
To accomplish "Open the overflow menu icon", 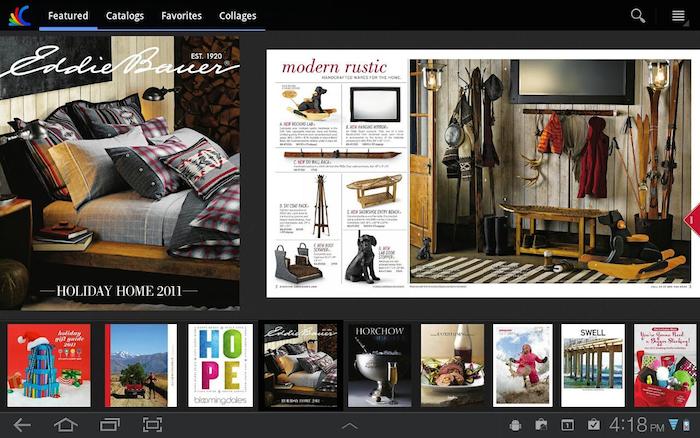I will pyautogui.click(x=679, y=15).
